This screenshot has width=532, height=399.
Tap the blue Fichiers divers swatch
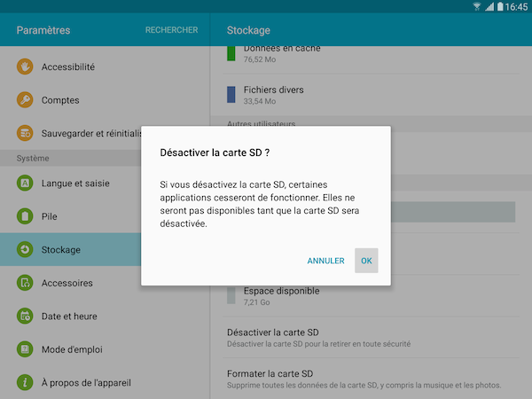pyautogui.click(x=231, y=95)
